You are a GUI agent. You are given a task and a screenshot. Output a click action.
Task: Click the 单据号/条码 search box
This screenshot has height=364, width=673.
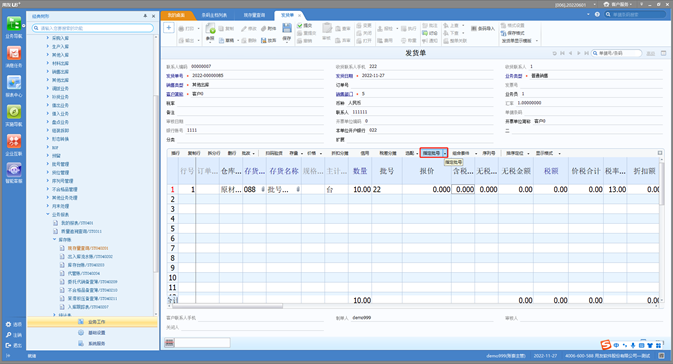[x=617, y=53]
